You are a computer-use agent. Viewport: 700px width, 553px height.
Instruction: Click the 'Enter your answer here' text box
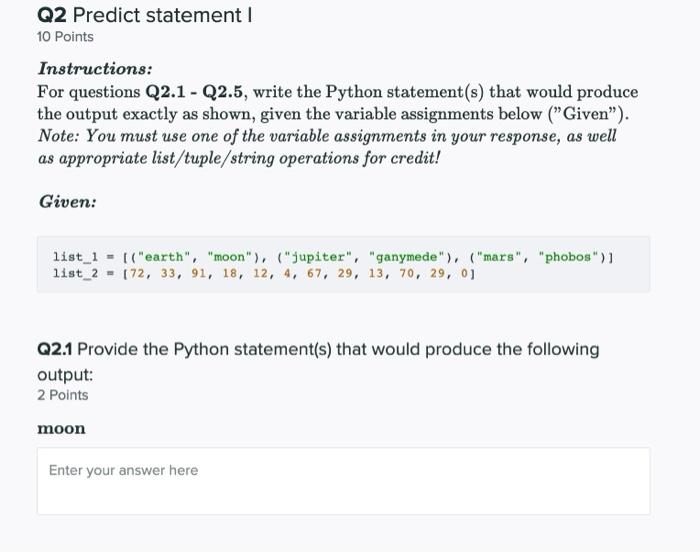coord(343,481)
